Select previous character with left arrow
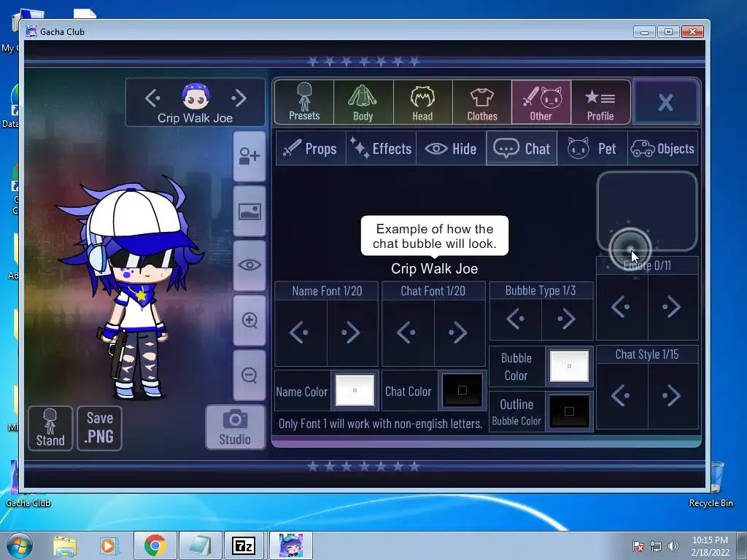Image resolution: width=747 pixels, height=560 pixels. (x=152, y=98)
